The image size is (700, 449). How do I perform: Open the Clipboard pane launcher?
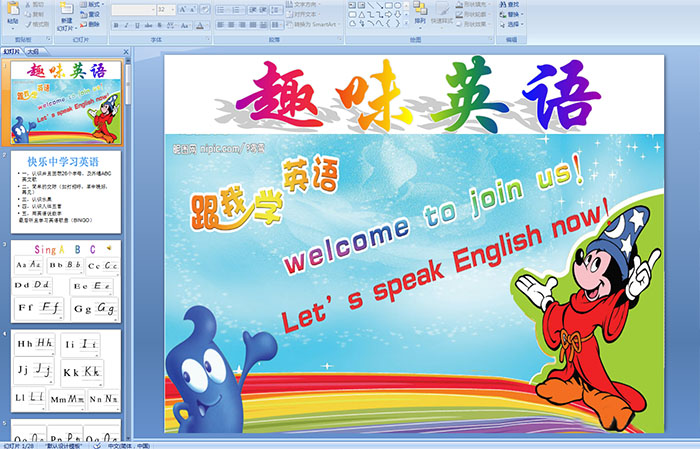tap(49, 40)
